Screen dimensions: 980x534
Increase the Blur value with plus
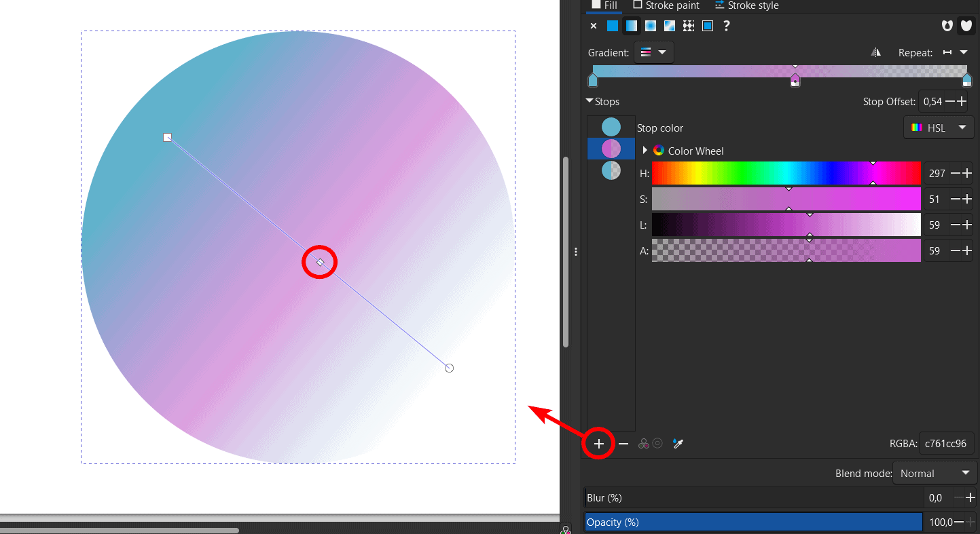[x=971, y=497]
